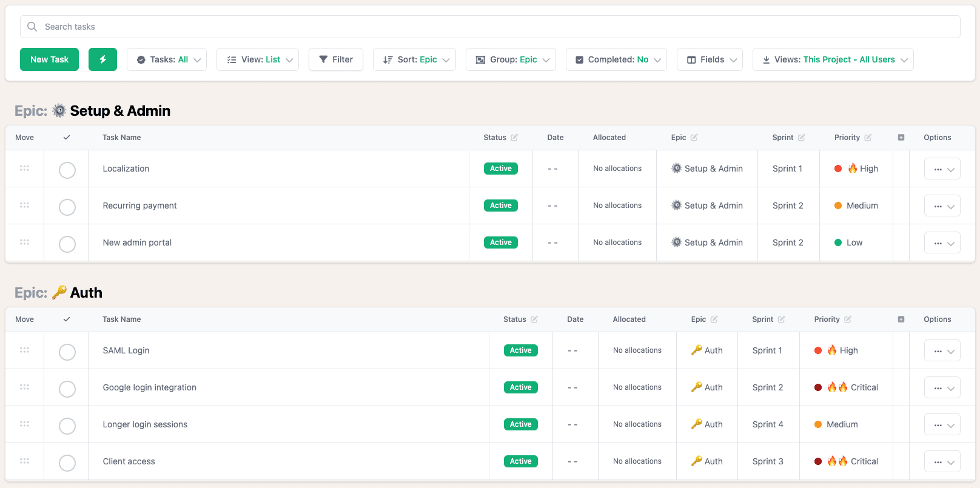The height and width of the screenshot is (488, 980).
Task: Click move handle for Client access row
Action: point(24,461)
